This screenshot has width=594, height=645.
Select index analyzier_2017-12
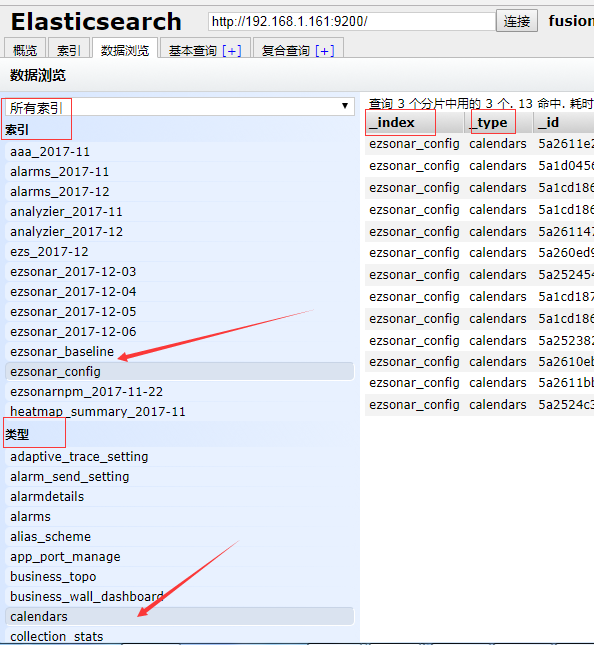[179, 232]
